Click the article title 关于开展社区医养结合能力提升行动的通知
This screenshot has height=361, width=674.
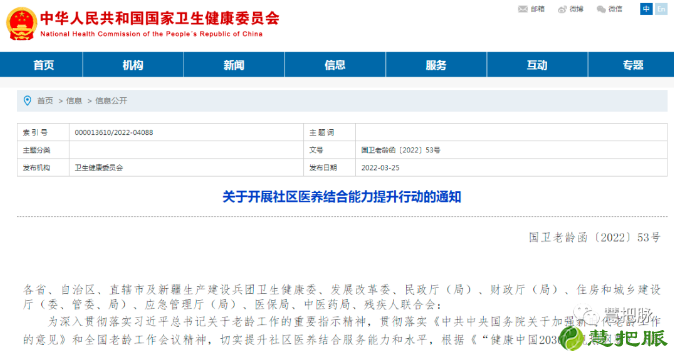(342, 197)
